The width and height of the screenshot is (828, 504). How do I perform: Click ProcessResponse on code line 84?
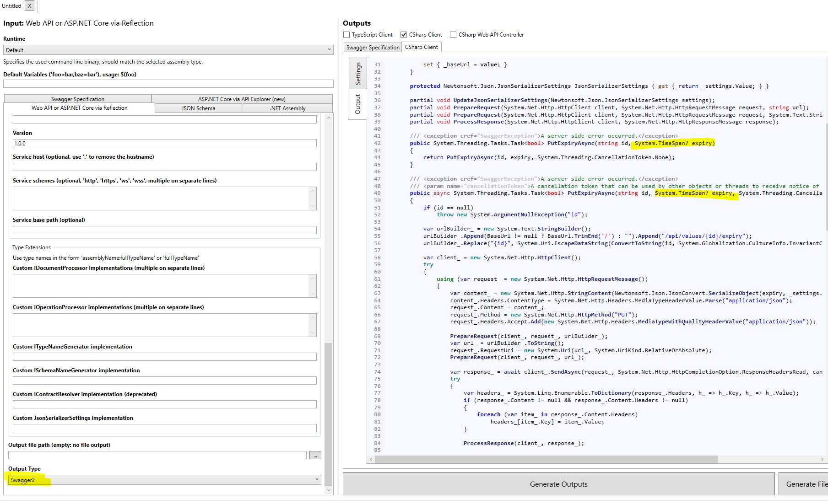coord(488,443)
